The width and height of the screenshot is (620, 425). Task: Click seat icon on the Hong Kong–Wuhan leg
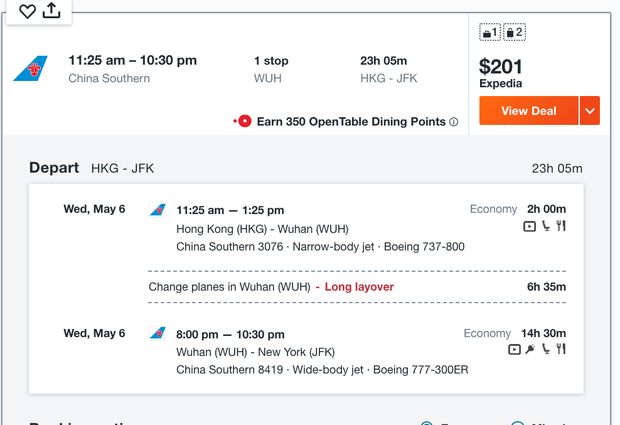tap(546, 226)
